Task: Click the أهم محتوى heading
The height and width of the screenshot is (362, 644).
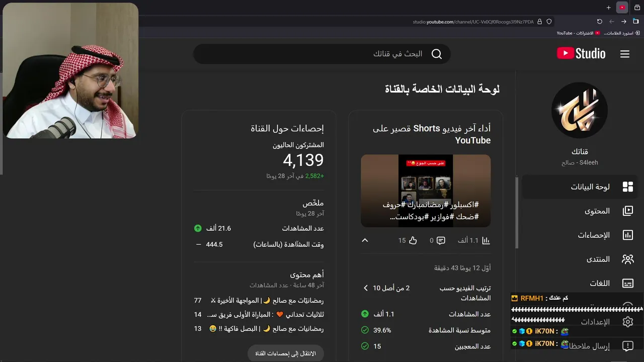Action: pos(307,275)
